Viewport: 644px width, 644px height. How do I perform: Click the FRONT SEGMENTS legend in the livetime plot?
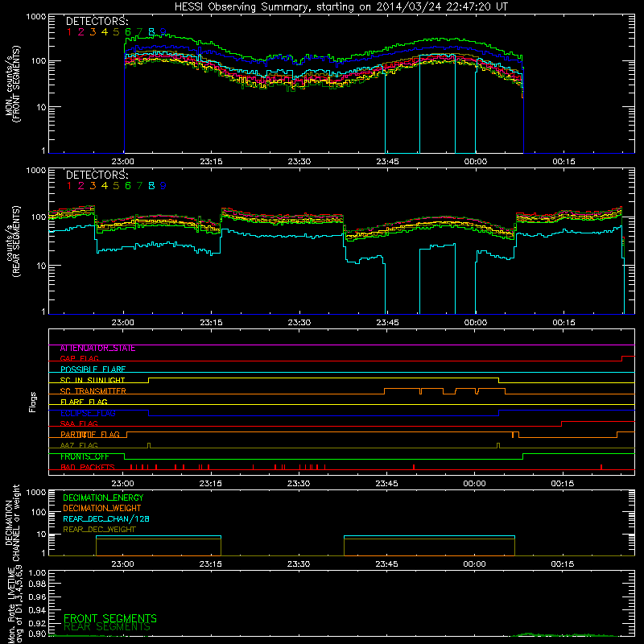110,618
